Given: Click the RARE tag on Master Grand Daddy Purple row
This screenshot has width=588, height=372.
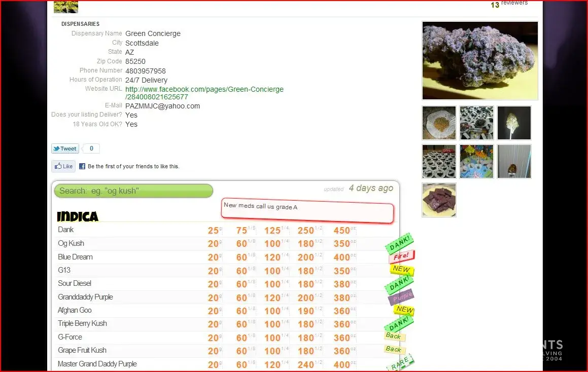Looking at the screenshot, I should (x=400, y=363).
